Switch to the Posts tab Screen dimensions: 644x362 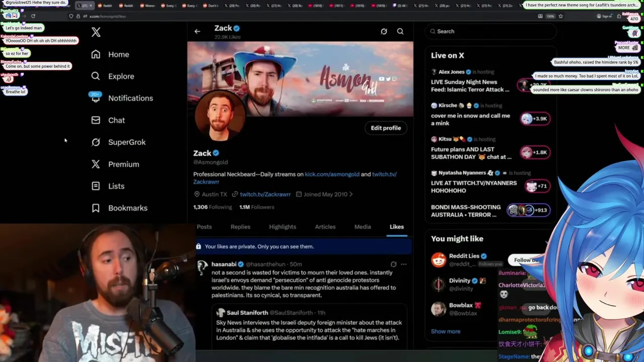[204, 227]
